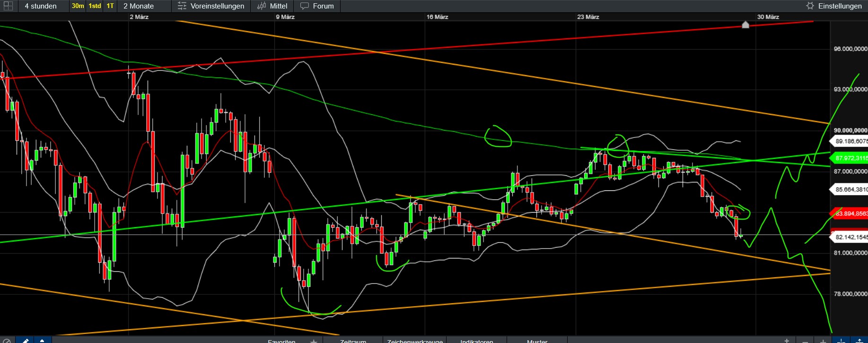Open the Muster tab
The height and width of the screenshot is (343, 868).
click(537, 341)
